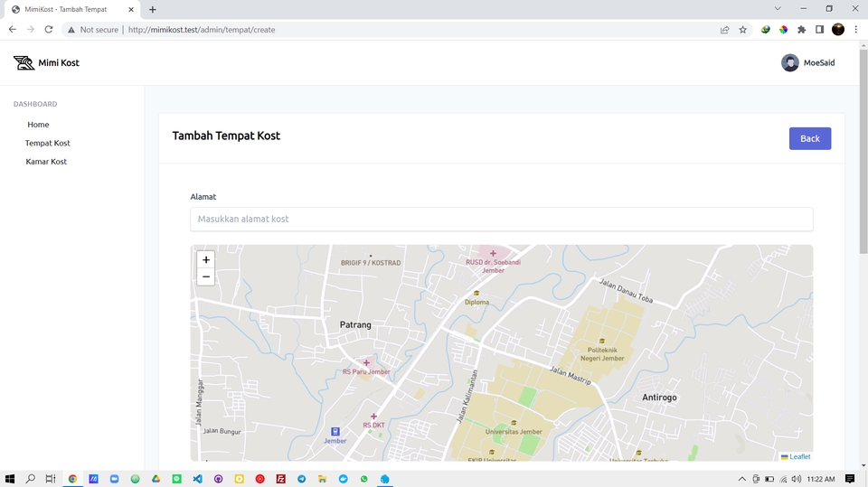
Task: Click the Mimi Kost logo icon
Action: click(24, 62)
